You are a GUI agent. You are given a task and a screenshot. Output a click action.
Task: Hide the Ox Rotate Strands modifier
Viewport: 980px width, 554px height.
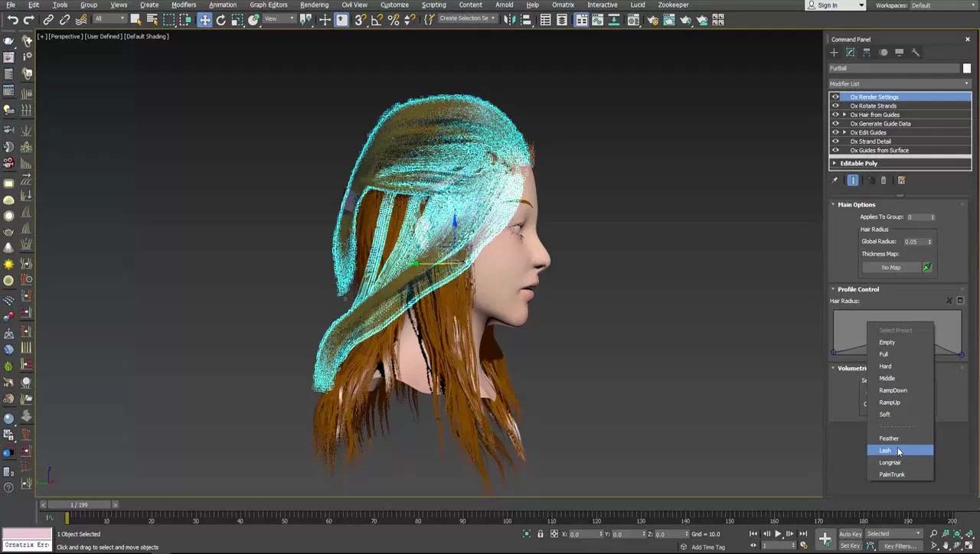[x=835, y=106]
